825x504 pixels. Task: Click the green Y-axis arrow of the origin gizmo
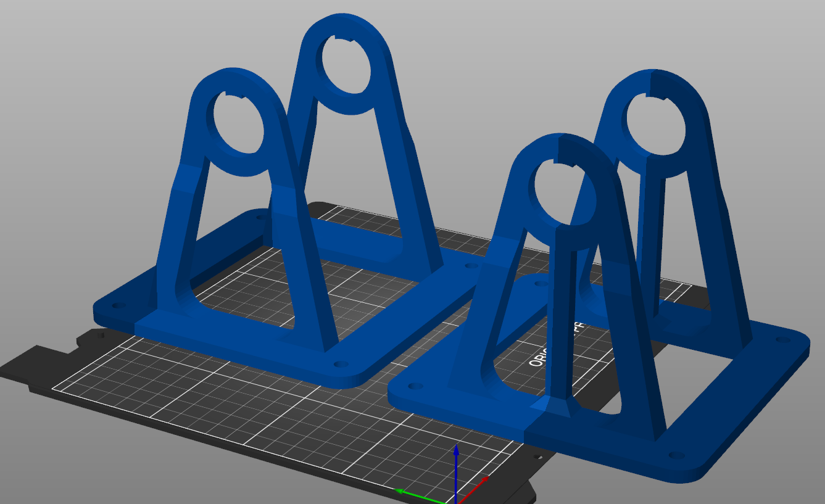(x=409, y=492)
